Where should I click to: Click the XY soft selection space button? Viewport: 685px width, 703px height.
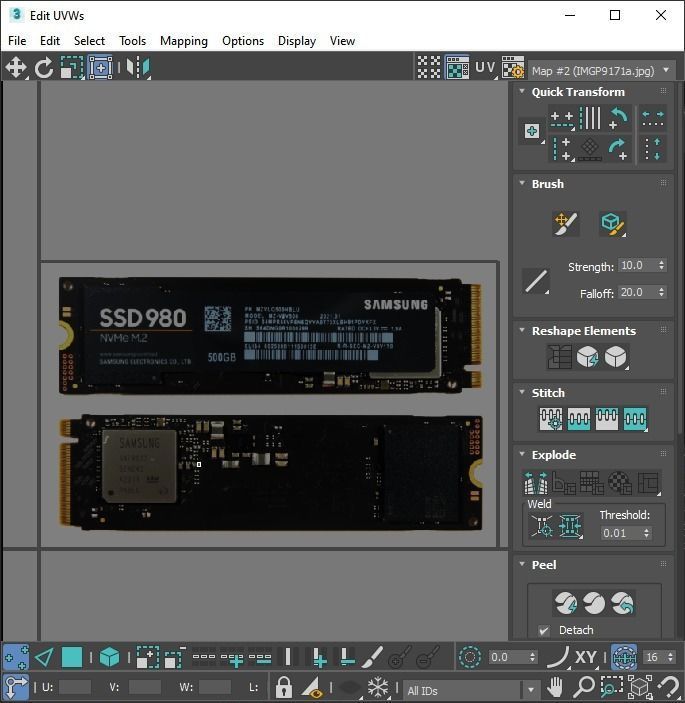(585, 657)
